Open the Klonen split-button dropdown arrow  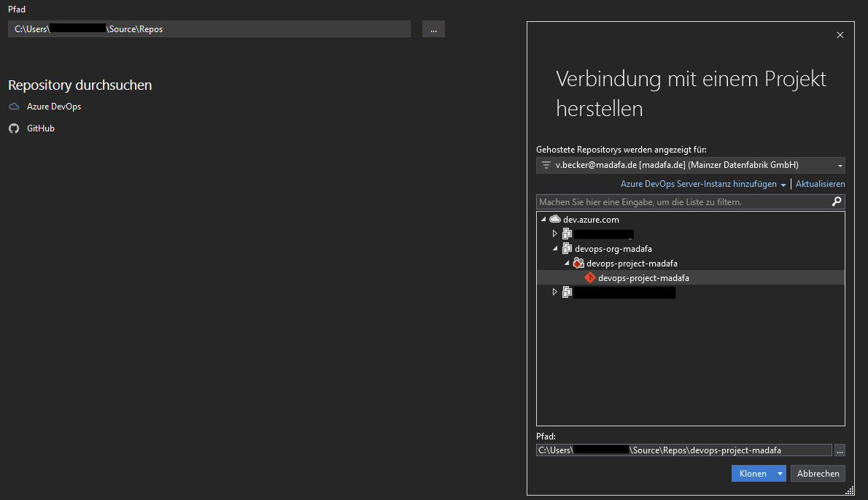point(780,474)
